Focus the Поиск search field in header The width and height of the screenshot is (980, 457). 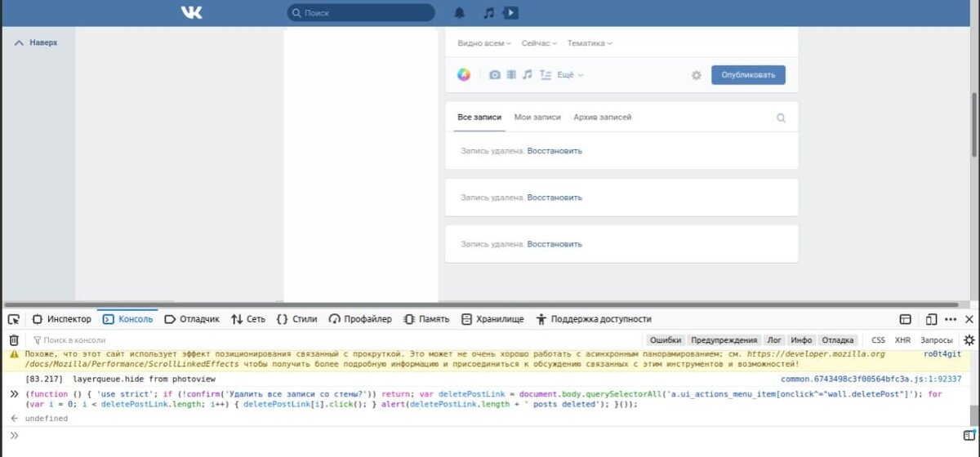tap(361, 13)
